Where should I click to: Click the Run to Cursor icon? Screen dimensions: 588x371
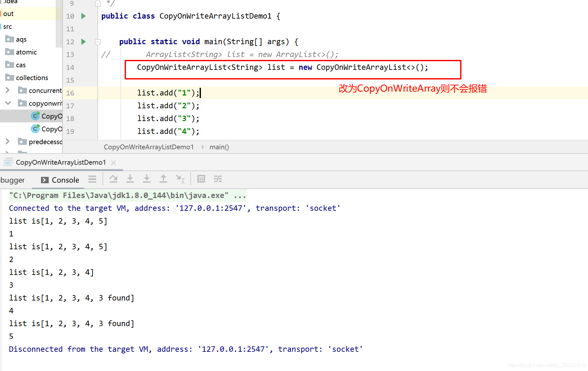(x=180, y=179)
